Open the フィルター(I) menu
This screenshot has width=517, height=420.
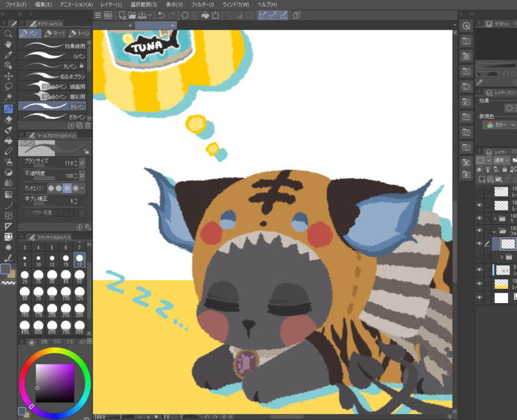tap(202, 5)
